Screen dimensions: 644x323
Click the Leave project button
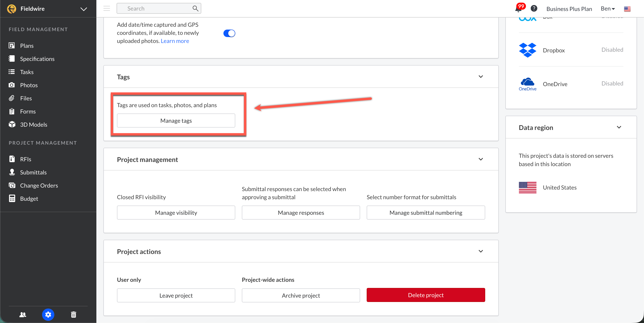pyautogui.click(x=176, y=295)
